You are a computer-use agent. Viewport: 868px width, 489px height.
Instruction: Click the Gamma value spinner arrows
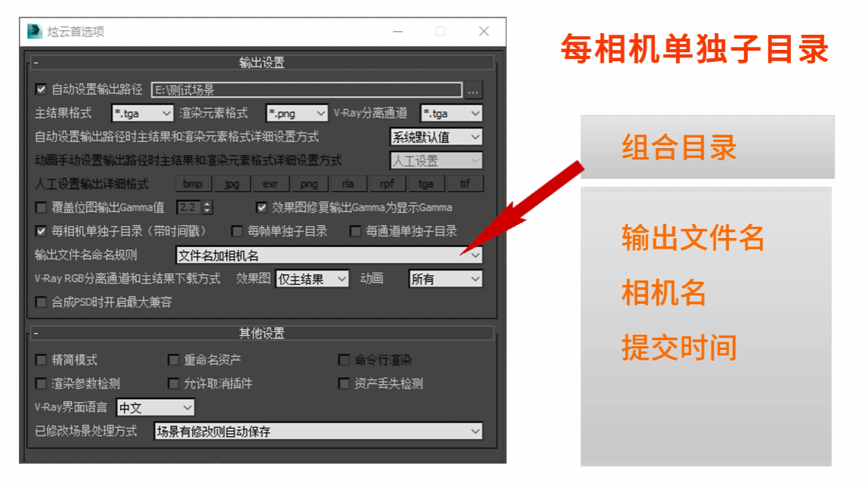(x=208, y=207)
